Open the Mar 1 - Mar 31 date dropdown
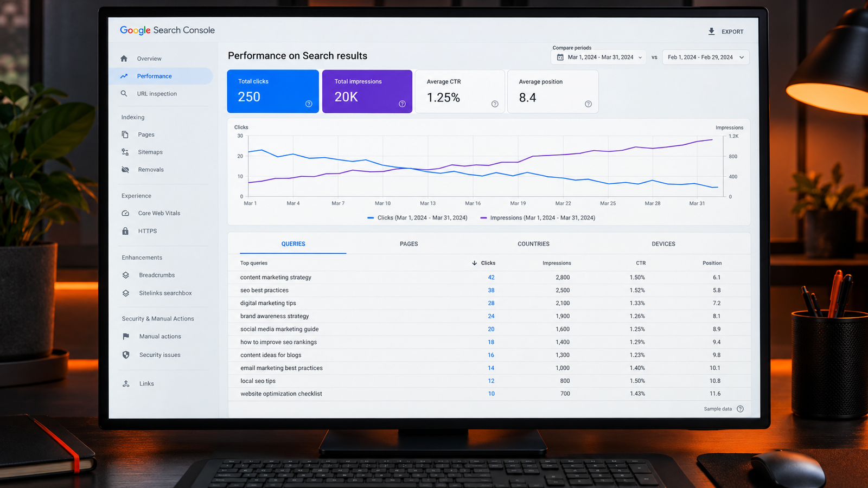Image resolution: width=868 pixels, height=488 pixels. click(599, 57)
